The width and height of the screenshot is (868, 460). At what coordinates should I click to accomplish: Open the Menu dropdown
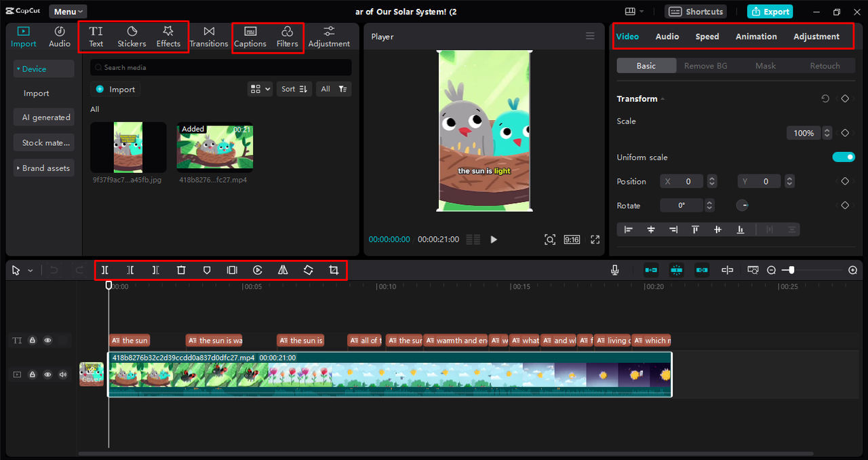(68, 12)
